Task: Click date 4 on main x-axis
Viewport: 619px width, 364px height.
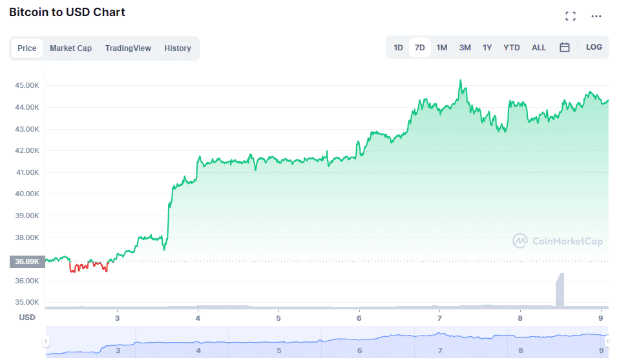Action: 198,318
